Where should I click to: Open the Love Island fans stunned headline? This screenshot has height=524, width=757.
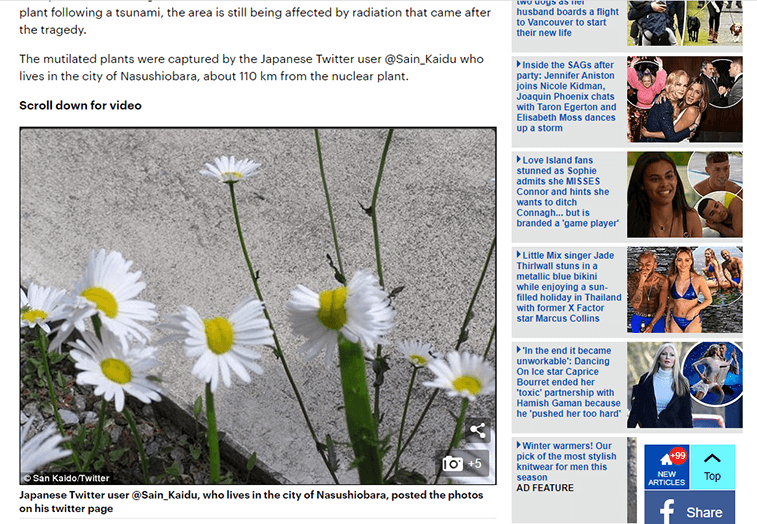(x=566, y=192)
